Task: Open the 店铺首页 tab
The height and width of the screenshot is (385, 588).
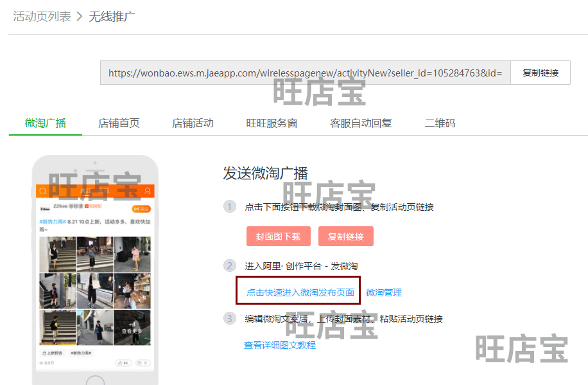Action: pos(119,123)
